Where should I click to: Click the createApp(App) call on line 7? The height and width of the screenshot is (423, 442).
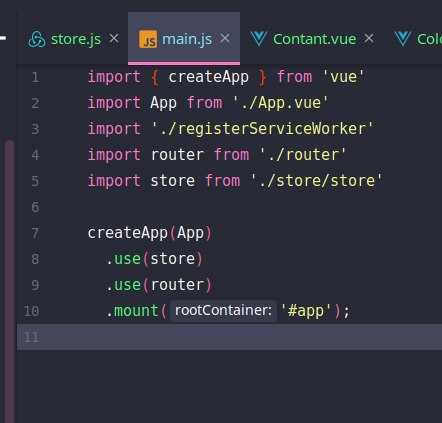pos(150,233)
